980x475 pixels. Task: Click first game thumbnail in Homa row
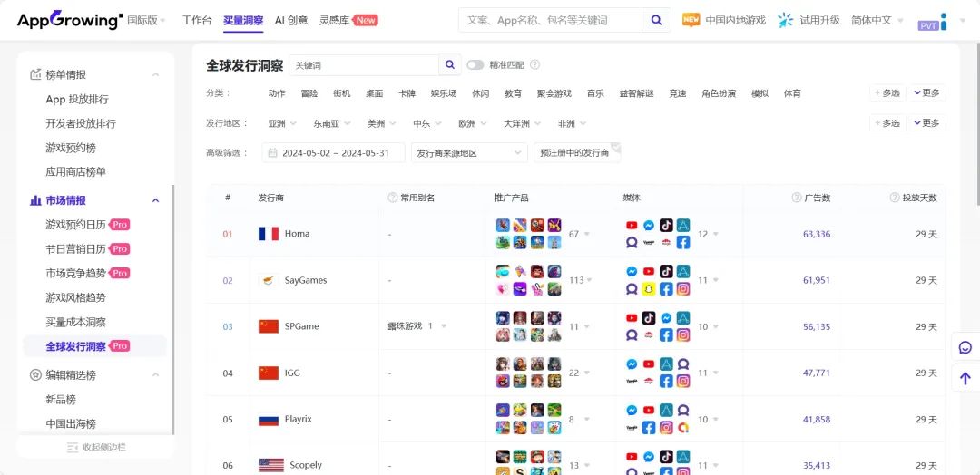pyautogui.click(x=503, y=226)
